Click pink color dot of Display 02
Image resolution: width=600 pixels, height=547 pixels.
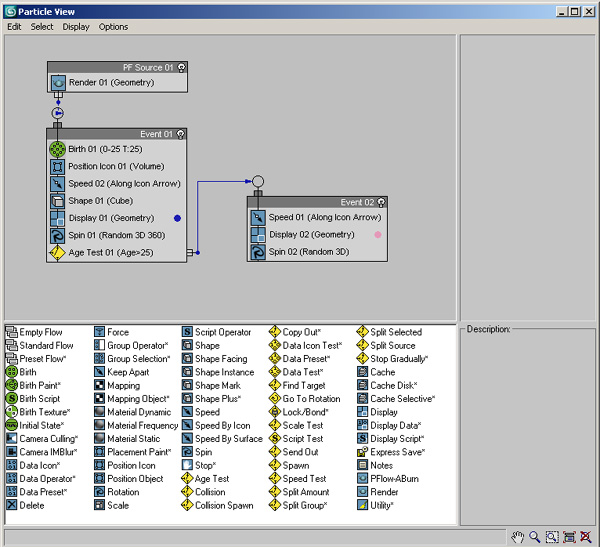(377, 235)
